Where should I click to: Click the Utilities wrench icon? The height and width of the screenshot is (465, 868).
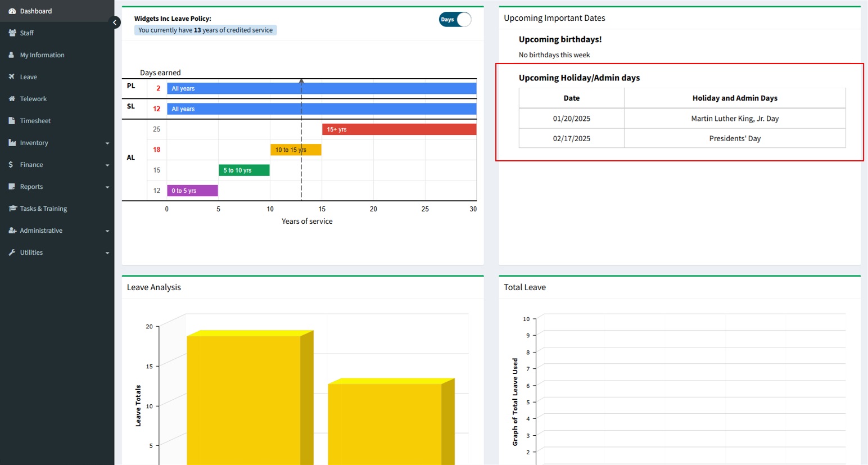click(x=12, y=252)
